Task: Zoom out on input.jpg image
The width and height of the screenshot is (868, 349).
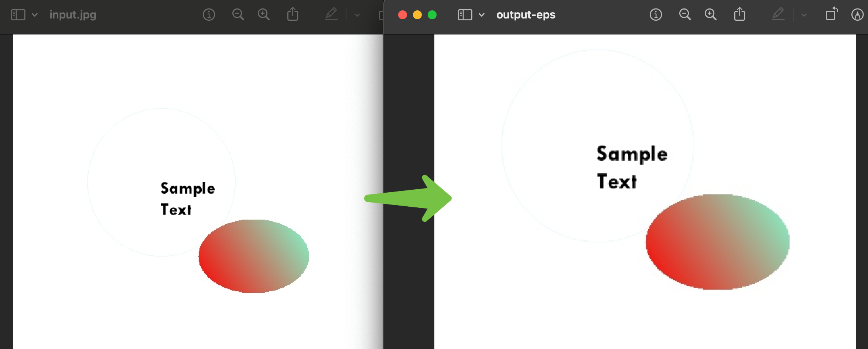Action: [238, 15]
